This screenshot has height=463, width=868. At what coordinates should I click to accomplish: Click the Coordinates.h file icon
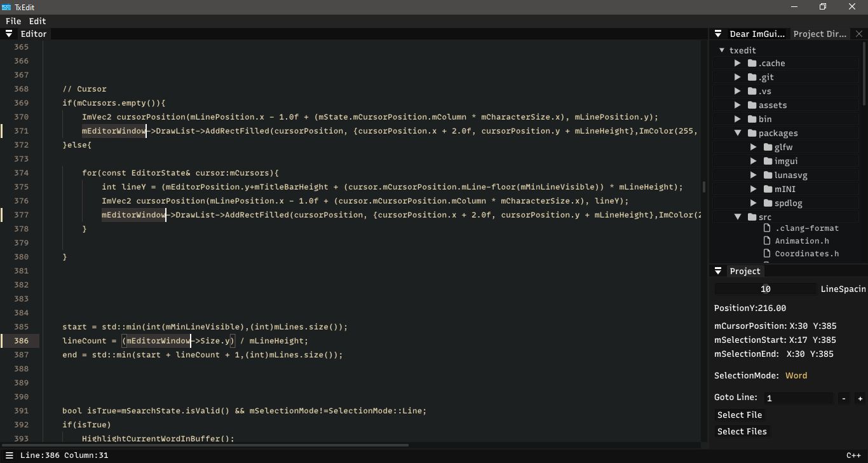point(767,253)
